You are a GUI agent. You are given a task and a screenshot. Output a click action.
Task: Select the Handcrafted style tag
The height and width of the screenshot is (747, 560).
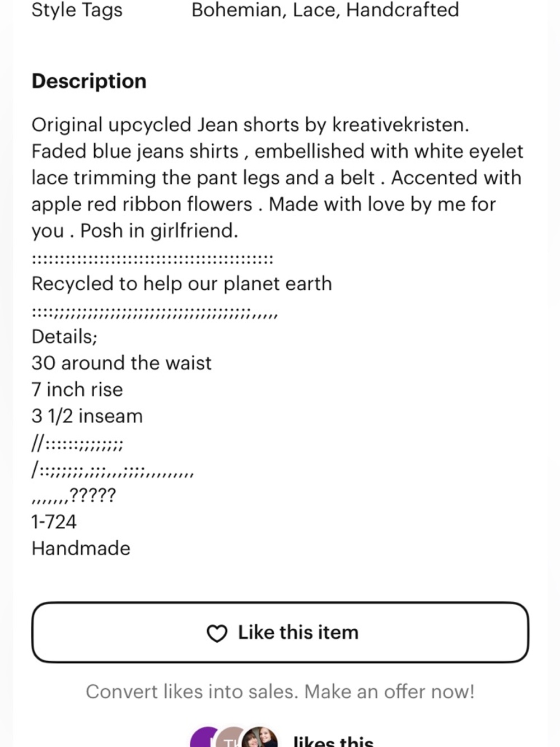point(403,10)
